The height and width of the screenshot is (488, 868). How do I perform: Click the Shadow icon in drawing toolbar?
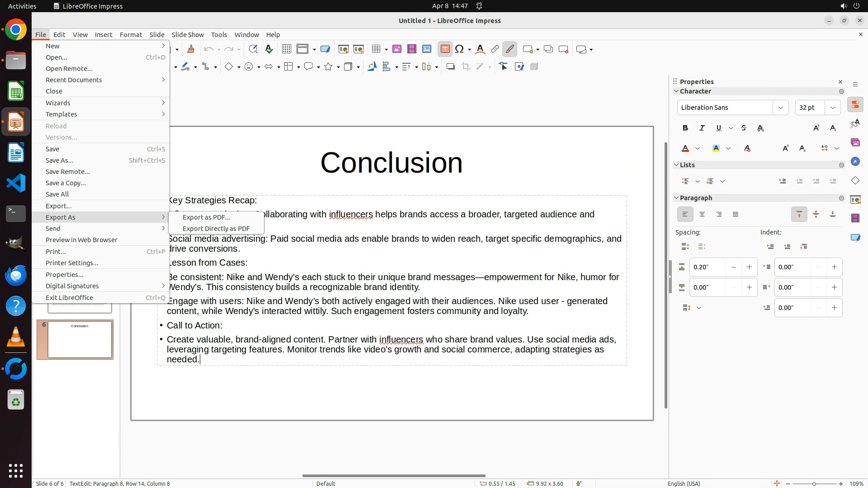coord(450,67)
